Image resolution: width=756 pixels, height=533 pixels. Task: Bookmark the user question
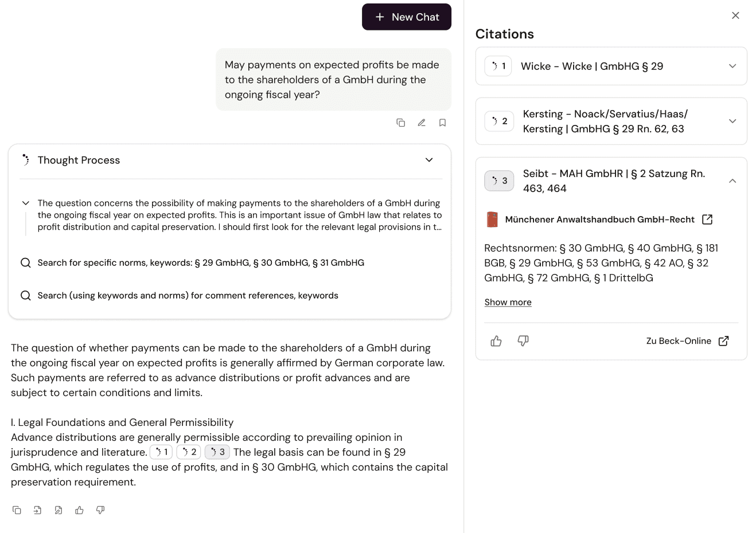click(x=442, y=123)
